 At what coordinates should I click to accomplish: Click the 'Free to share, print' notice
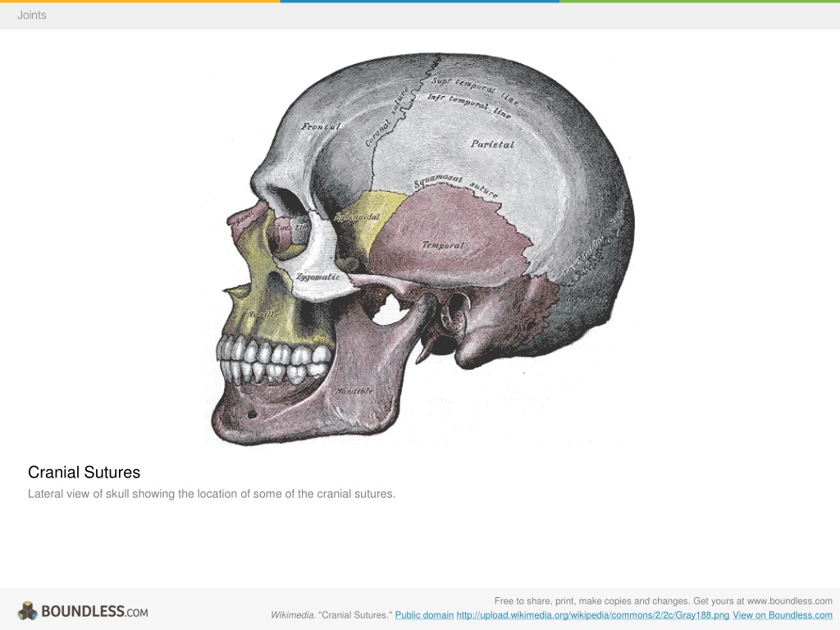[x=663, y=601]
